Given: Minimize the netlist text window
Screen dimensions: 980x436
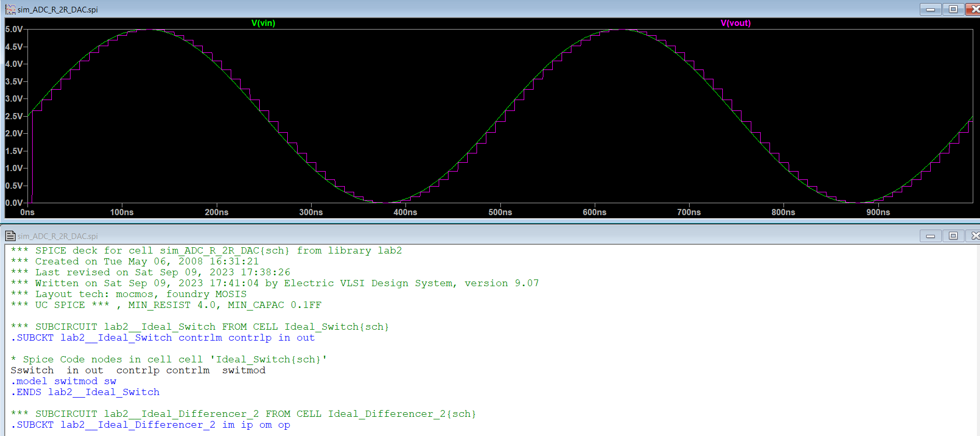Looking at the screenshot, I should click(931, 236).
